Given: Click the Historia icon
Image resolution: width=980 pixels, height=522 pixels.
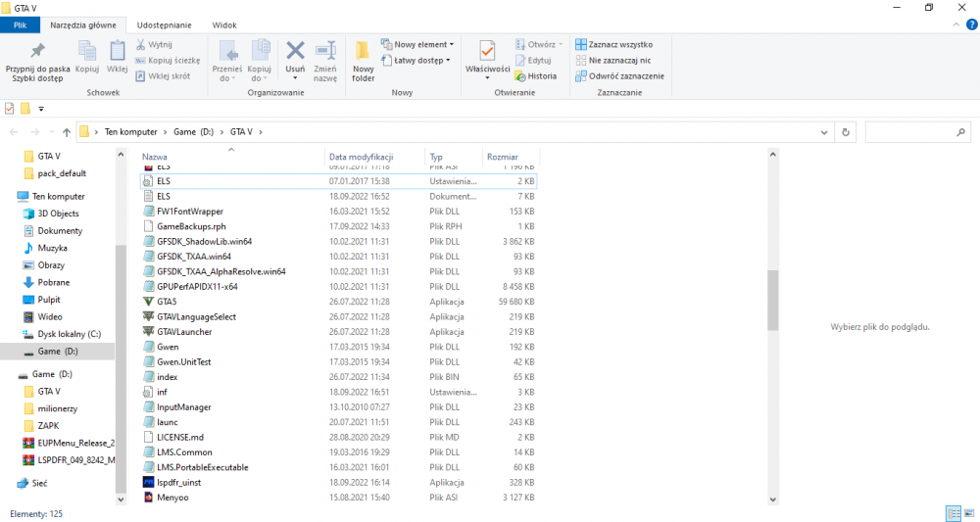Looking at the screenshot, I should click(520, 76).
